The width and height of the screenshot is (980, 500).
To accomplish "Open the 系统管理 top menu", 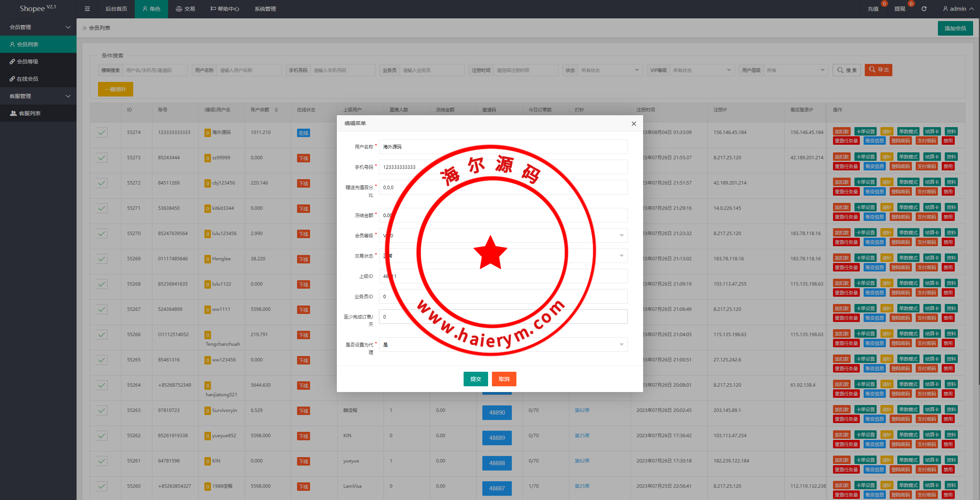I will (x=265, y=9).
